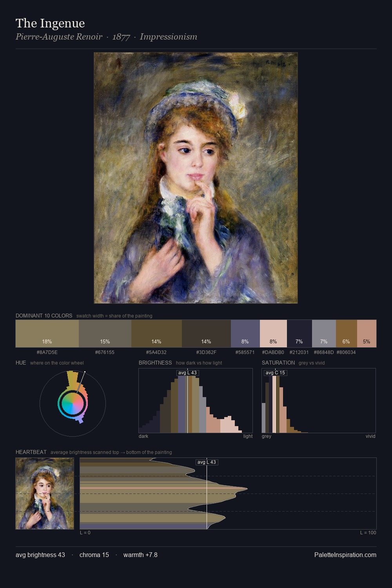Pick the purple-grey swatch #585571
The image size is (392, 588).
tap(245, 334)
